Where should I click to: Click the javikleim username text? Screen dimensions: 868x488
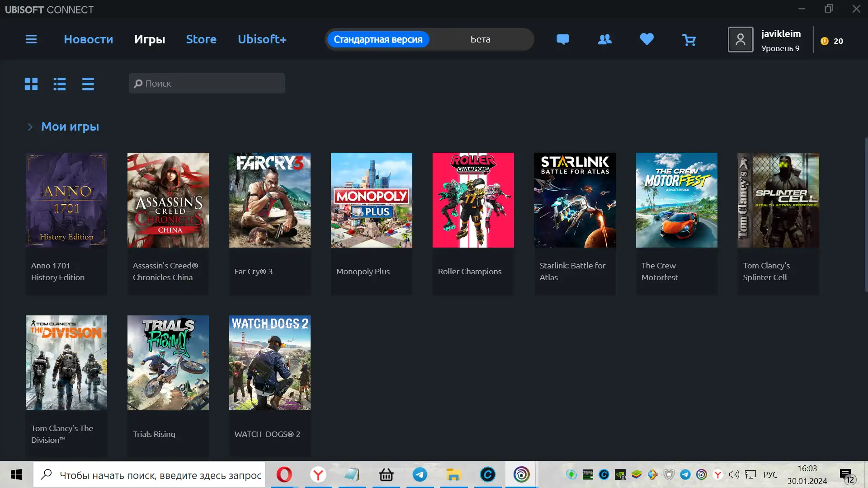[781, 34]
